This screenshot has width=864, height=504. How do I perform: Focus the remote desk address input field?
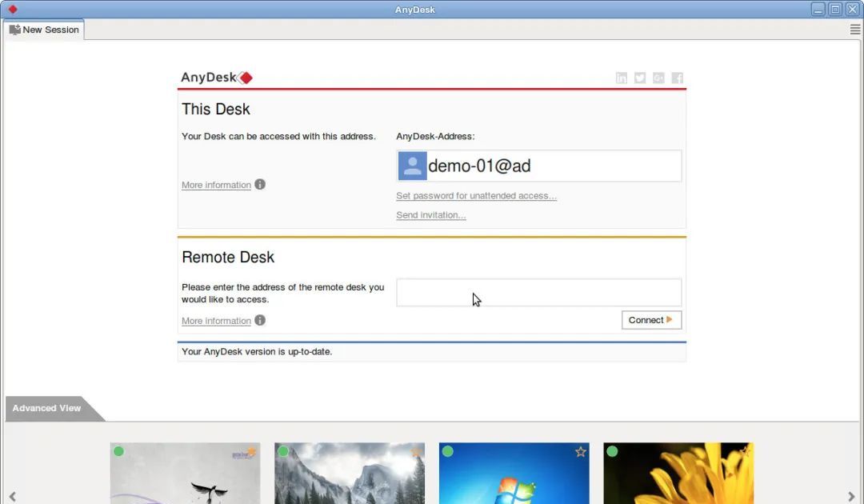pos(539,293)
